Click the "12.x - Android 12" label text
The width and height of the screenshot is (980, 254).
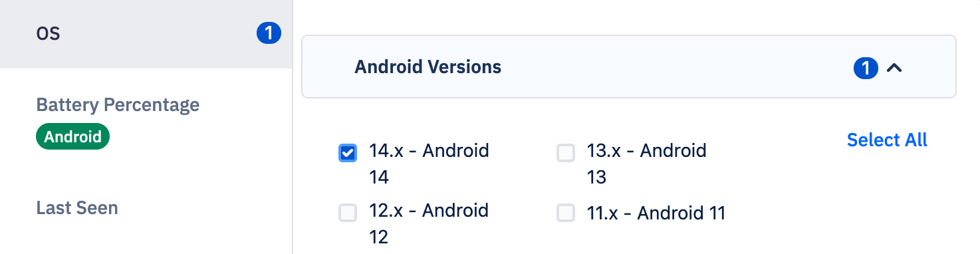[429, 223]
